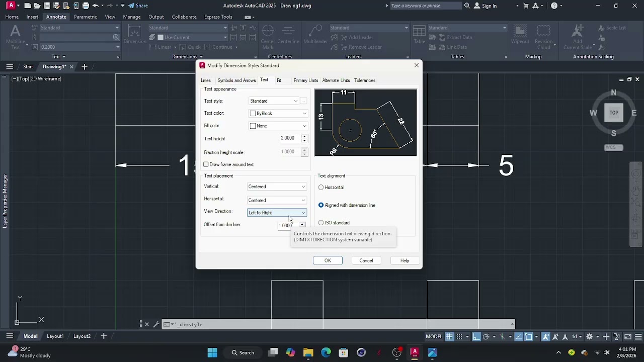Click the Help button in the dialog
This screenshot has height=362, width=644.
point(405,260)
